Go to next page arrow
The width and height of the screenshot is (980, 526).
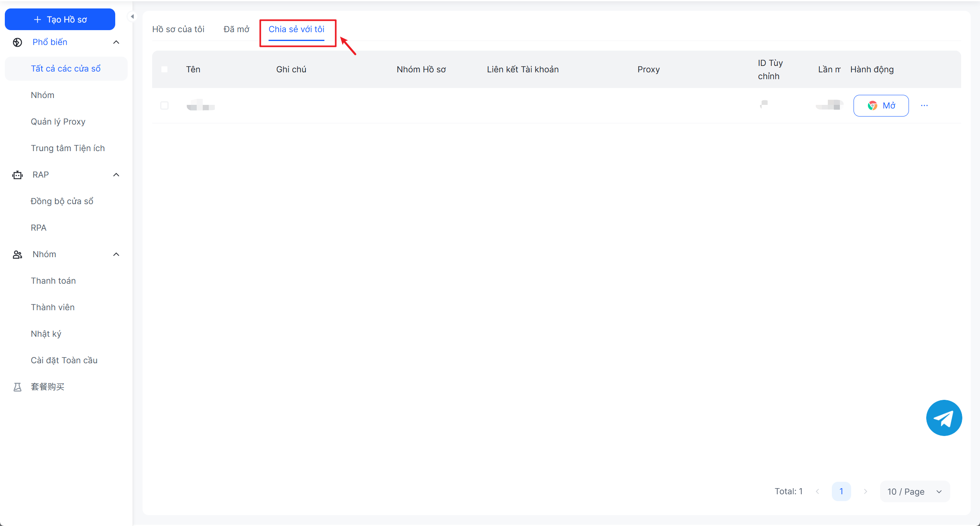tap(865, 491)
